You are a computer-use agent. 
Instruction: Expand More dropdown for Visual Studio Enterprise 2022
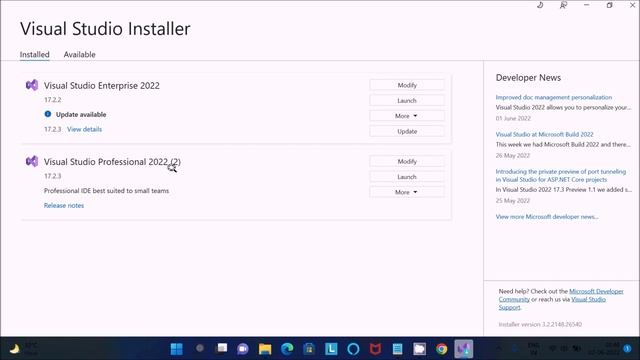click(407, 116)
